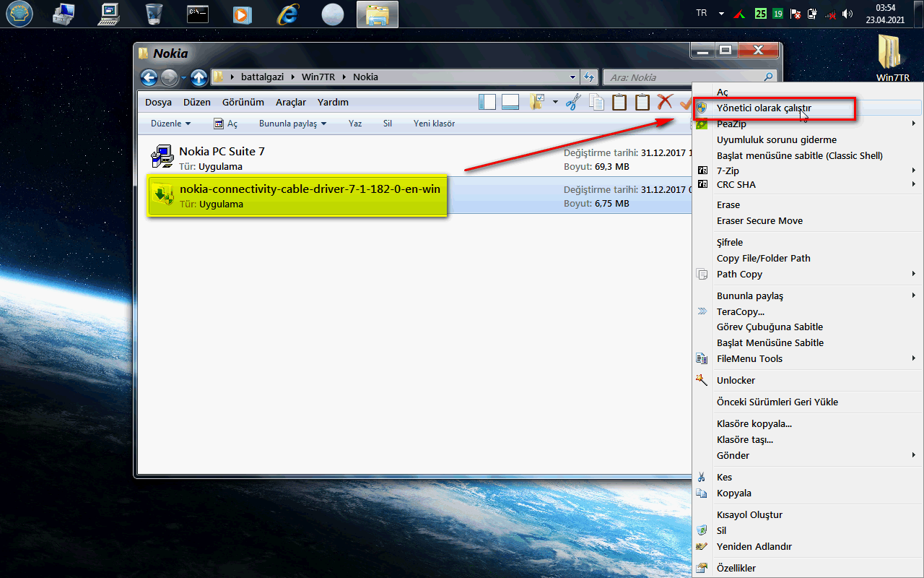Open Recycle Bin icon on the taskbar
Image resolution: width=924 pixels, height=578 pixels.
point(154,13)
